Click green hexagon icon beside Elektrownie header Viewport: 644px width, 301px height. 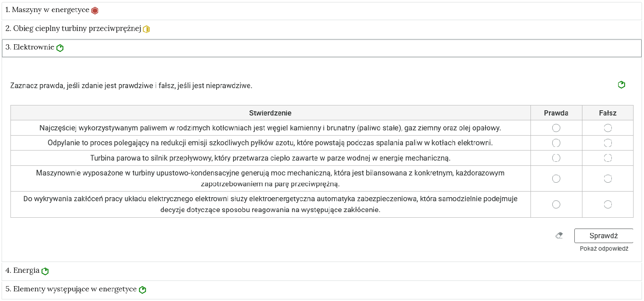coord(60,48)
